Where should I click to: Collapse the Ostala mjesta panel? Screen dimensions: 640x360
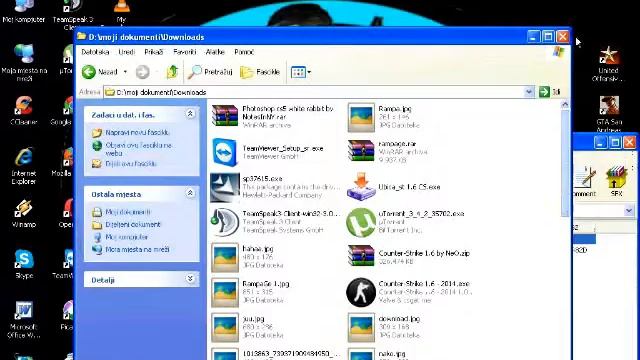[x=190, y=193]
